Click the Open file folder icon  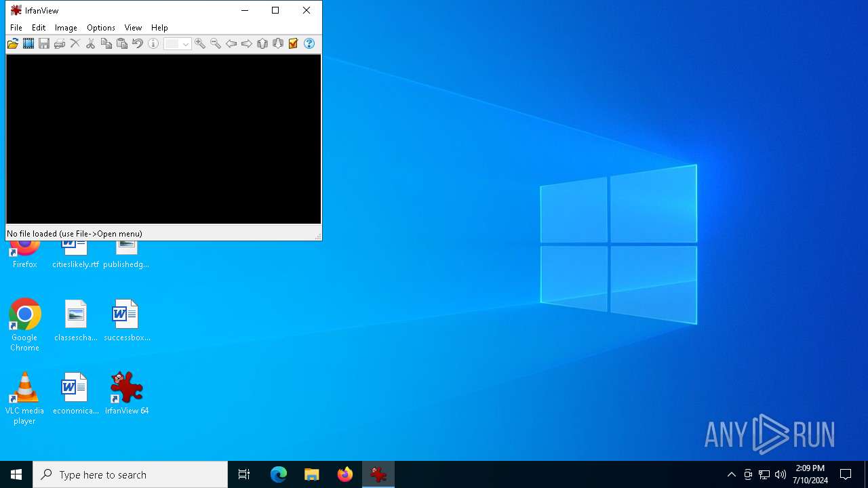click(x=13, y=43)
